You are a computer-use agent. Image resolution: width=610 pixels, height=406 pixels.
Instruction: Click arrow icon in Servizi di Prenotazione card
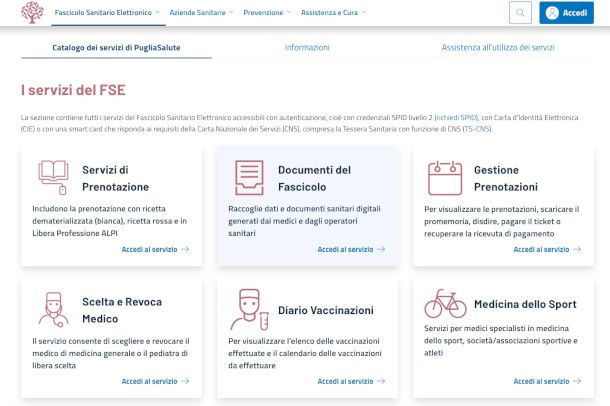[x=185, y=249]
